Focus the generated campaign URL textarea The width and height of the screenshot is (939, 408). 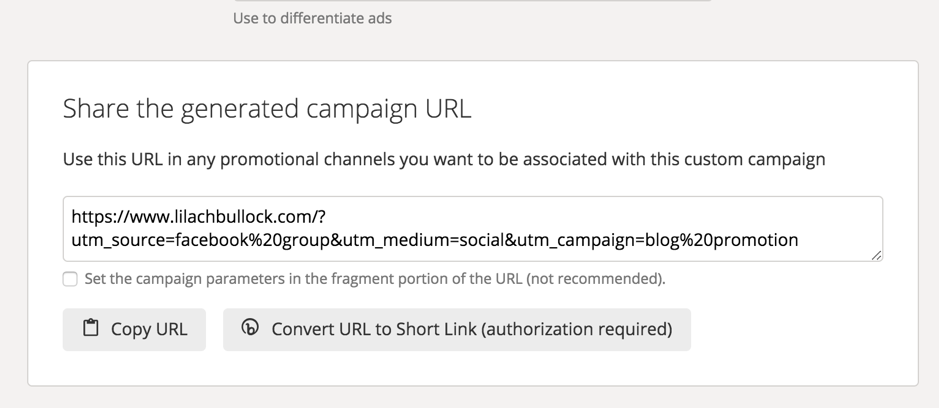coord(472,229)
